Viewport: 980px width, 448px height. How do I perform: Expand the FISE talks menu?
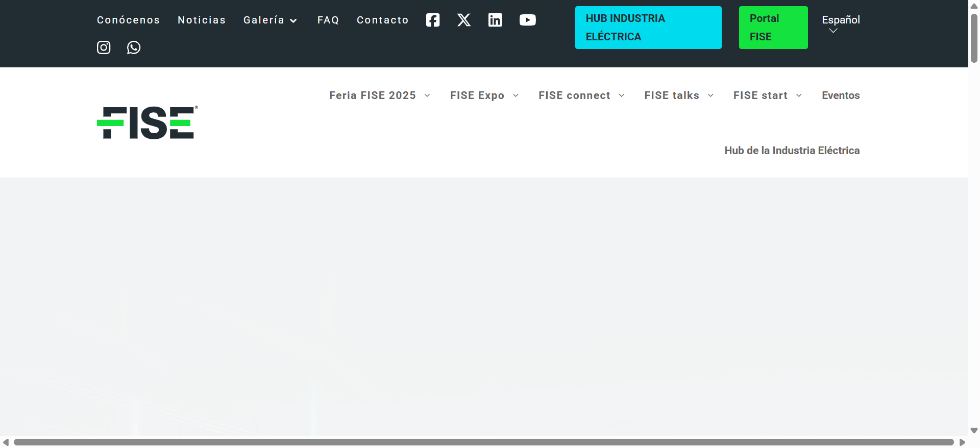click(x=679, y=95)
